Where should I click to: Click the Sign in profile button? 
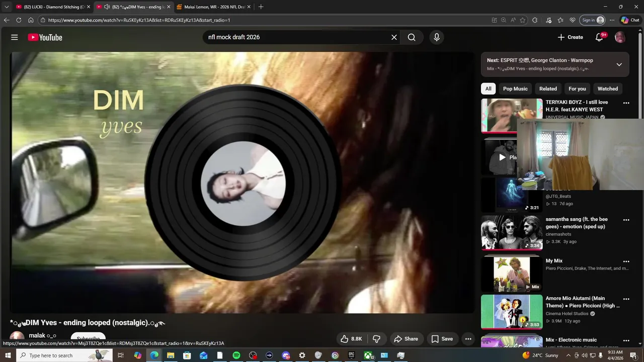[593, 20]
